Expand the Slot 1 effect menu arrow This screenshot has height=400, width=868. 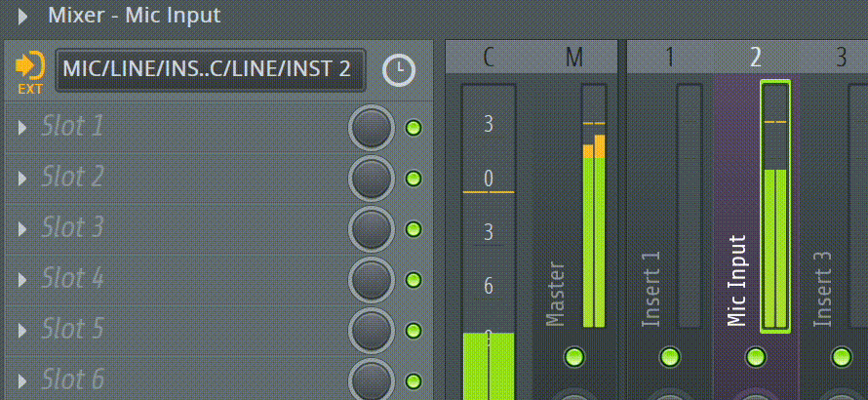(x=22, y=128)
